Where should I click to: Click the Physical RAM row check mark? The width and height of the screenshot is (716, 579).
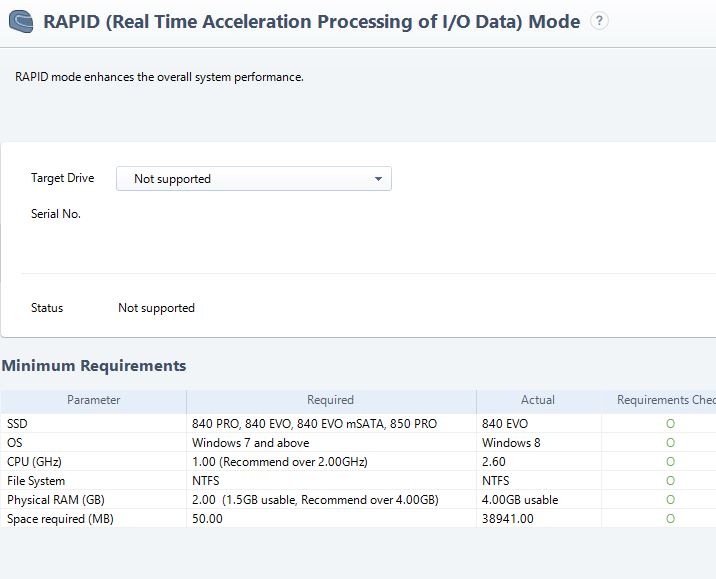coord(670,500)
